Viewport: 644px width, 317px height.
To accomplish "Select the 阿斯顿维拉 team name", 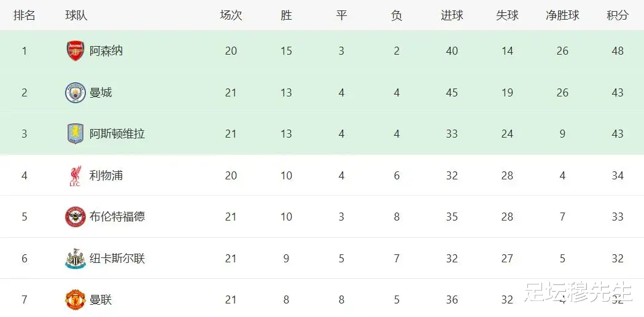I will [117, 134].
